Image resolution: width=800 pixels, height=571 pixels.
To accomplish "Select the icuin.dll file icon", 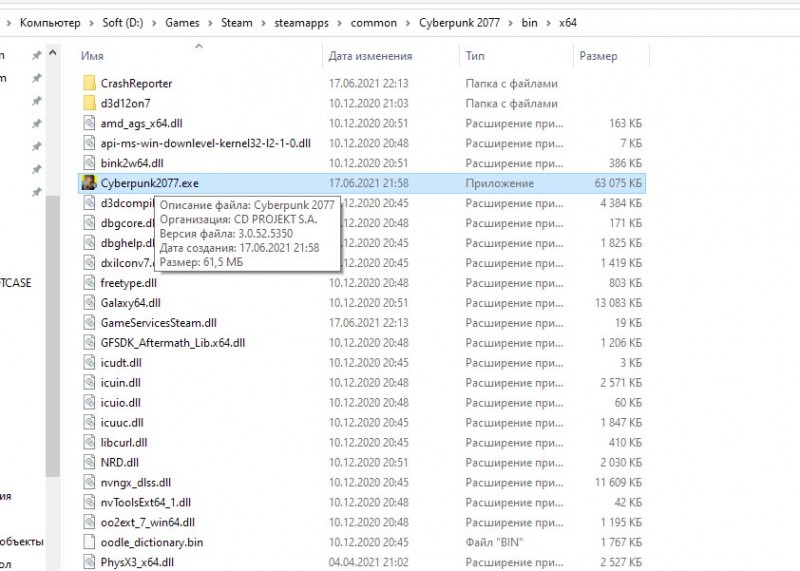I will (x=89, y=382).
